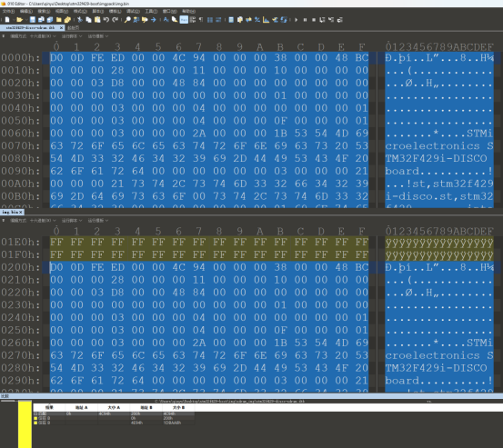Click yellow swatch of 仅在 B row at 0h
Image resolution: width=503 pixels, height=448 pixels.
pyautogui.click(x=35, y=418)
